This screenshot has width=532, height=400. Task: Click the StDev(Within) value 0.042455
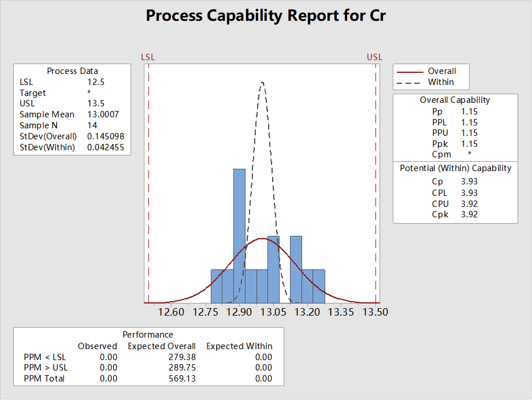pyautogui.click(x=106, y=147)
